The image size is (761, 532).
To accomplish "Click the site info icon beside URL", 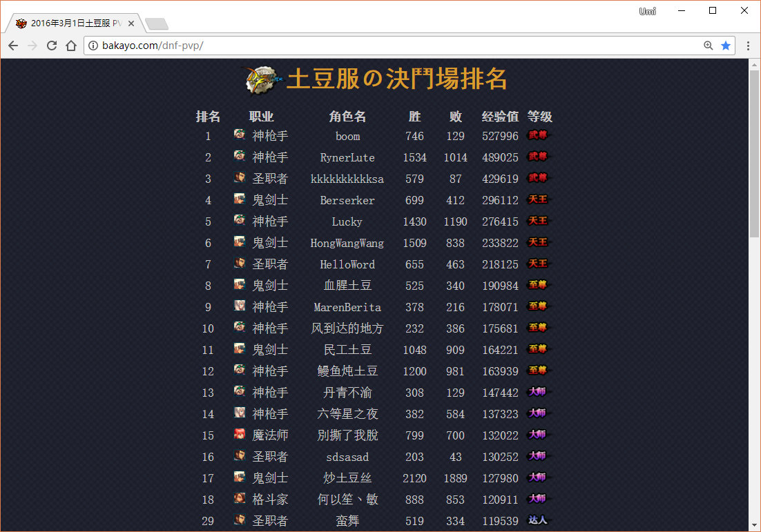I will coord(94,46).
